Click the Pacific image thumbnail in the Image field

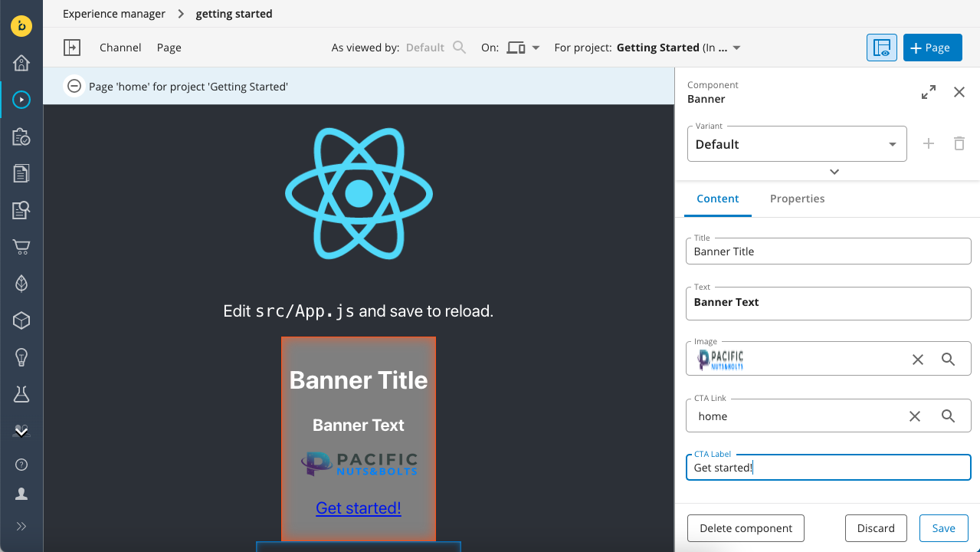(720, 360)
